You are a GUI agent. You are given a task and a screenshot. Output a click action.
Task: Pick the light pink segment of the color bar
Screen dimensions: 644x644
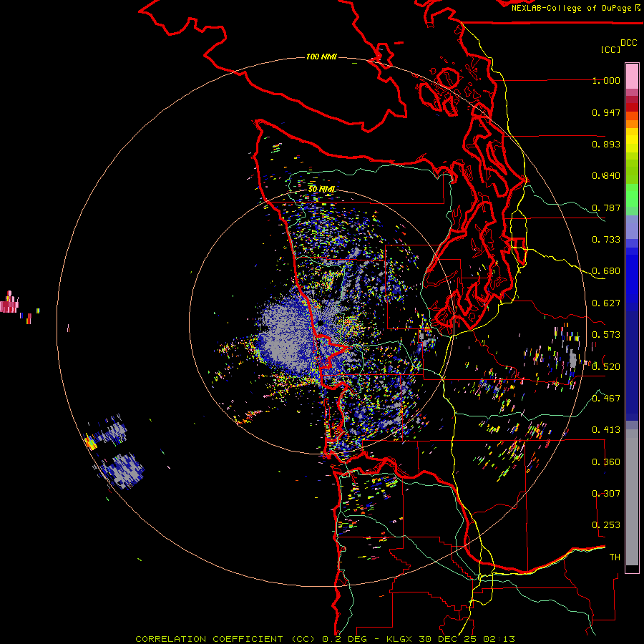[x=632, y=76]
